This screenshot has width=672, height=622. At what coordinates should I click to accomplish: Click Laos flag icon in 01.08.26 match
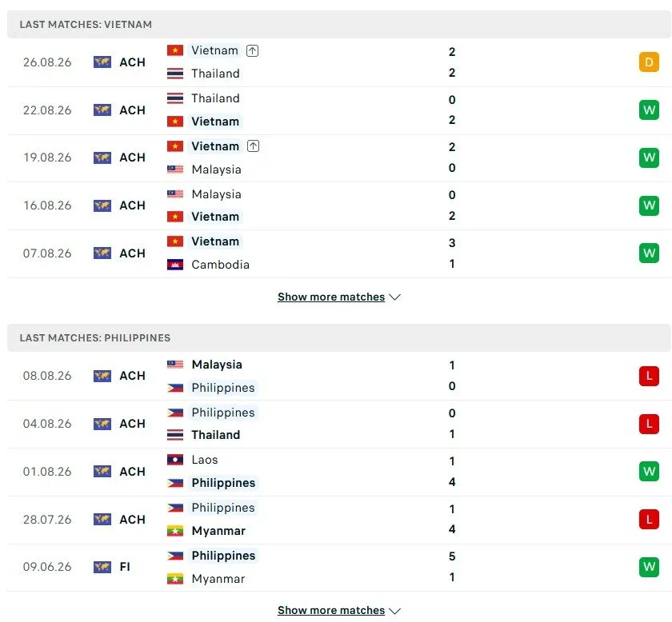tap(175, 460)
